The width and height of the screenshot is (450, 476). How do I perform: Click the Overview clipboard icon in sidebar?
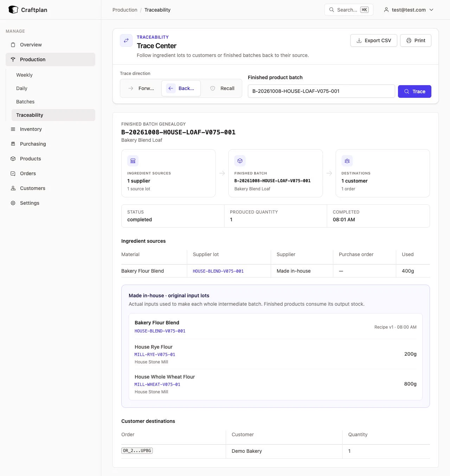(x=13, y=45)
